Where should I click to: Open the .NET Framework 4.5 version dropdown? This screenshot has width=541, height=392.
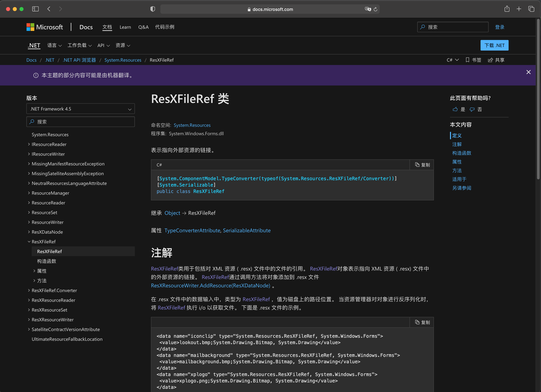pyautogui.click(x=80, y=109)
